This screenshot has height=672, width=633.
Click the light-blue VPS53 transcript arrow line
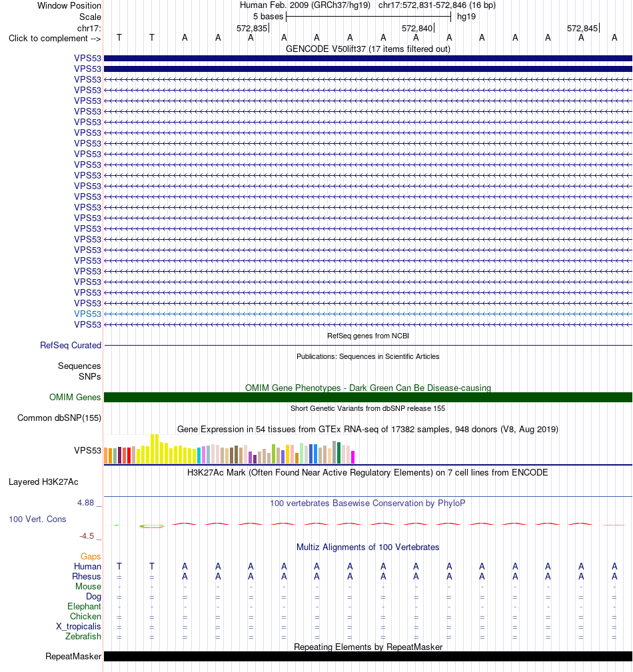point(368,314)
